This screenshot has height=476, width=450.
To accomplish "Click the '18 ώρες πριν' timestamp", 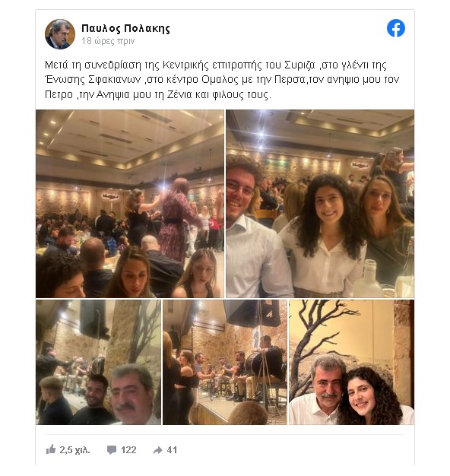I will [108, 41].
